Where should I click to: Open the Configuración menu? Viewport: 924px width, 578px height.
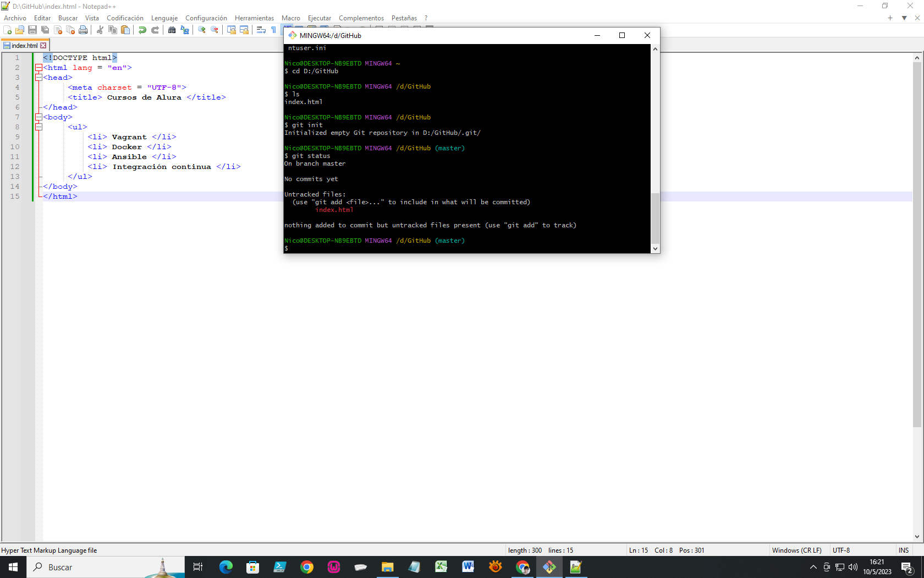tap(206, 18)
